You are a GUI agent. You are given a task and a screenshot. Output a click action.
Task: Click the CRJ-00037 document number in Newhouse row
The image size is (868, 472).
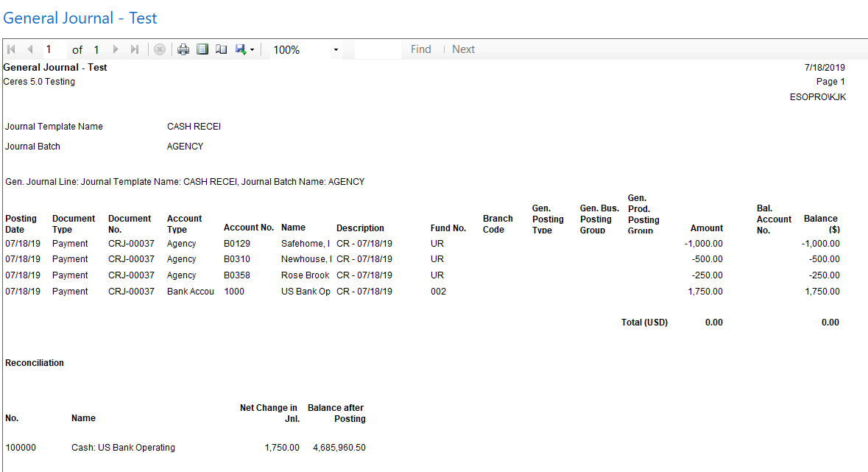click(x=131, y=259)
